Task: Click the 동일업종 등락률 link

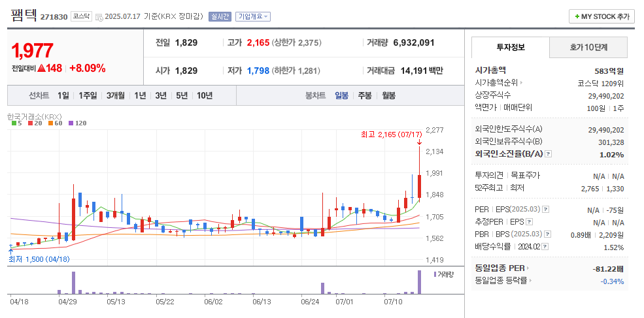Action: pos(501,281)
